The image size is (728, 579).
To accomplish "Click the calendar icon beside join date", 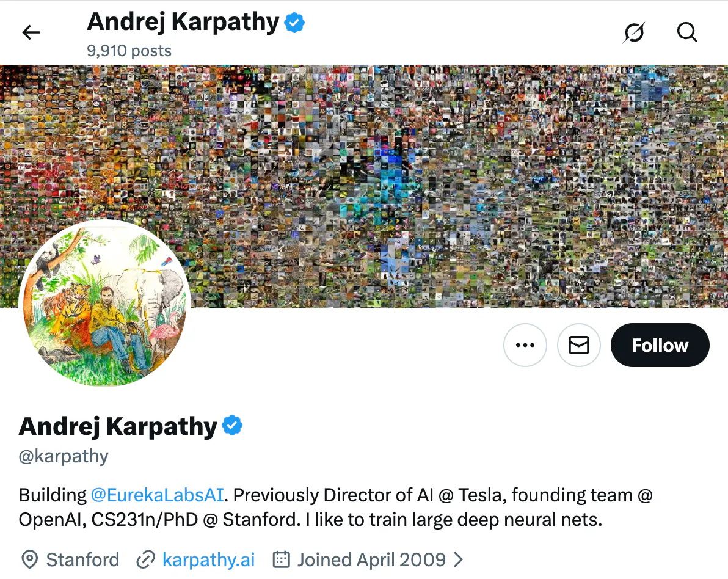I will click(x=282, y=559).
